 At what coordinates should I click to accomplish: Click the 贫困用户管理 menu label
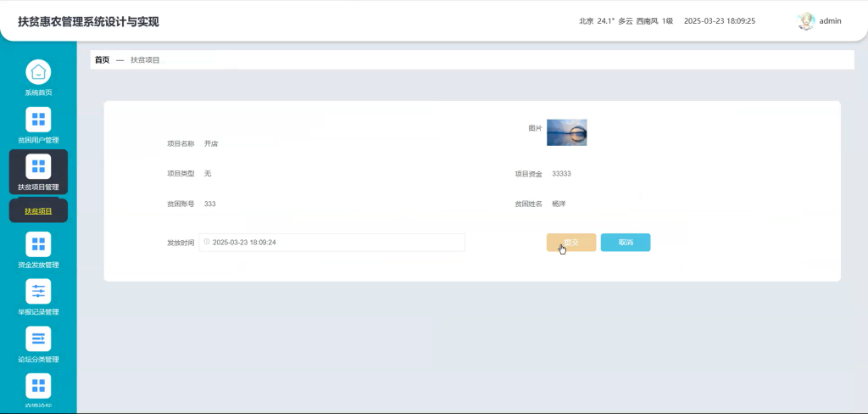[38, 140]
